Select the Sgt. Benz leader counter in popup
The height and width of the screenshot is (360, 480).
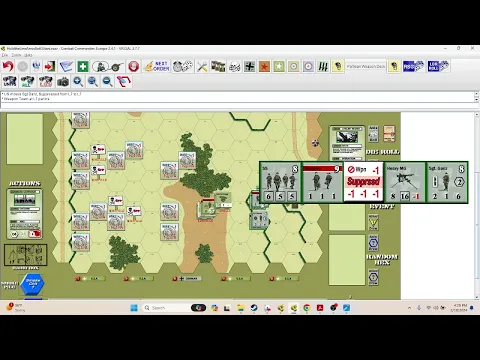click(x=447, y=183)
